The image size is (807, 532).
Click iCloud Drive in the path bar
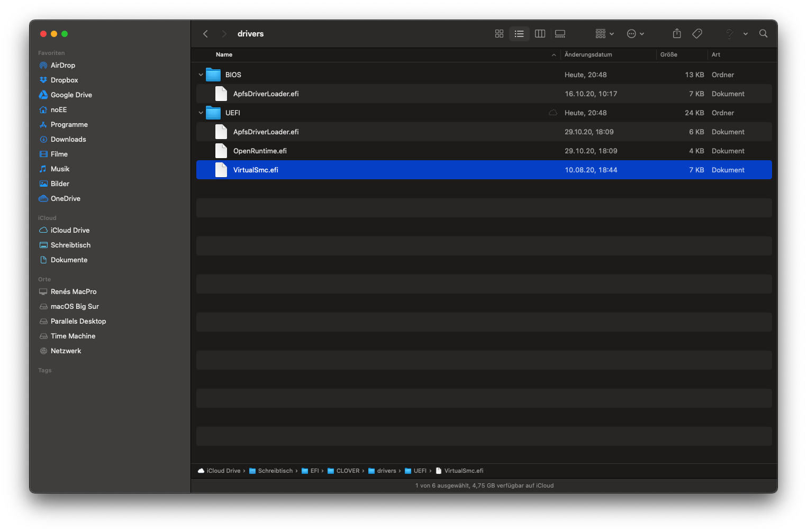(x=219, y=471)
